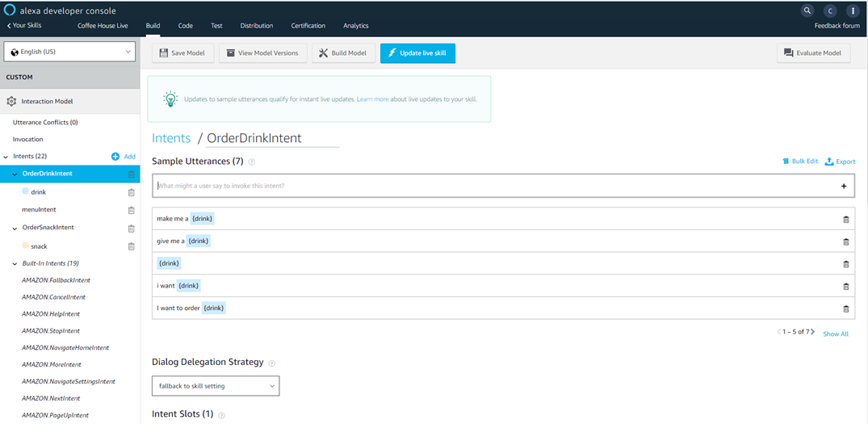Open Dialog Delegation Strategy dropdown
This screenshot has width=868, height=424.
click(x=216, y=386)
